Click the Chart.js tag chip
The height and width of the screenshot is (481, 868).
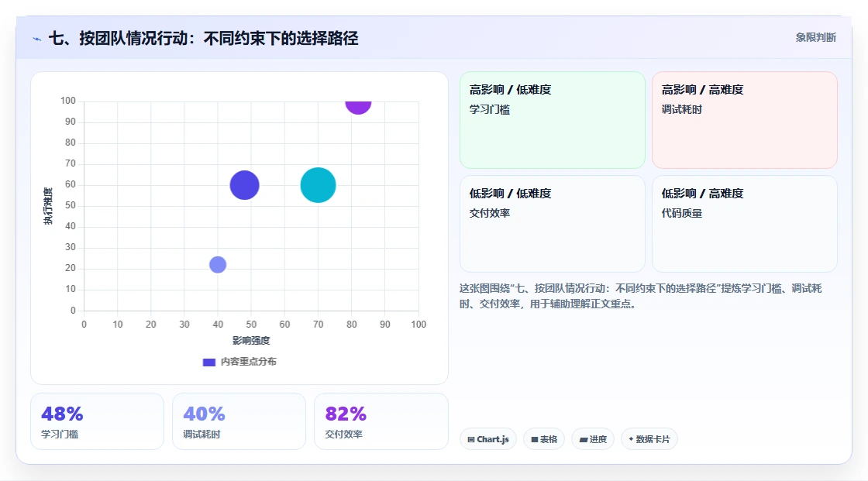tap(488, 439)
